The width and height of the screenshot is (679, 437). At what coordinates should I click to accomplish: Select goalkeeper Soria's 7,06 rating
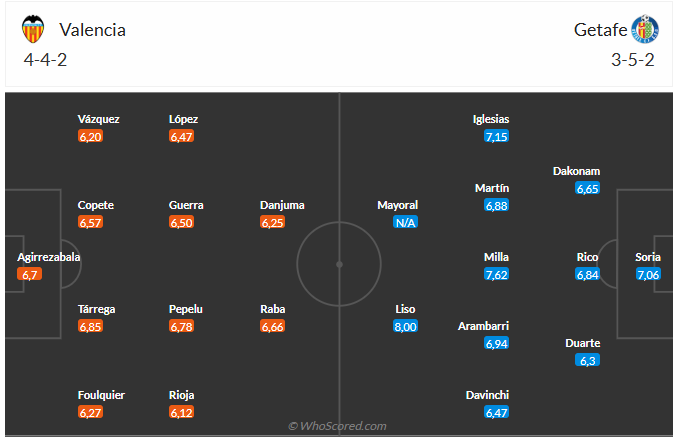pos(648,274)
